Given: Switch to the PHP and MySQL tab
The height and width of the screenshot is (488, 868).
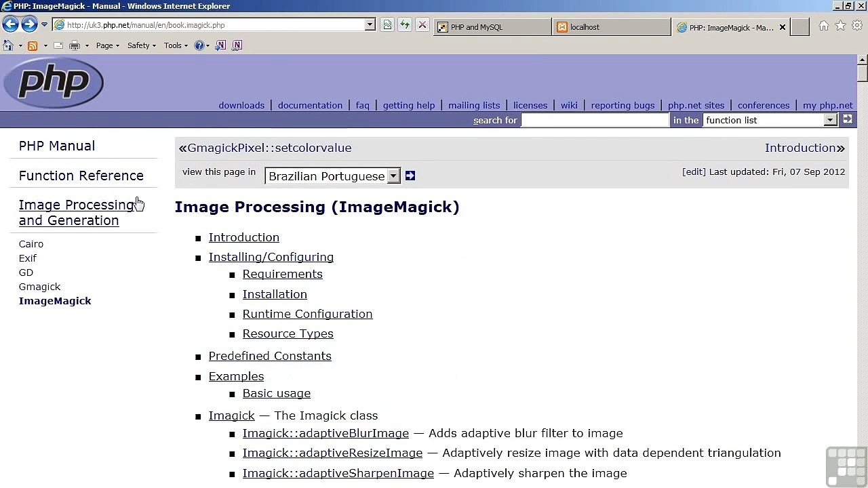Looking at the screenshot, I should click(492, 27).
